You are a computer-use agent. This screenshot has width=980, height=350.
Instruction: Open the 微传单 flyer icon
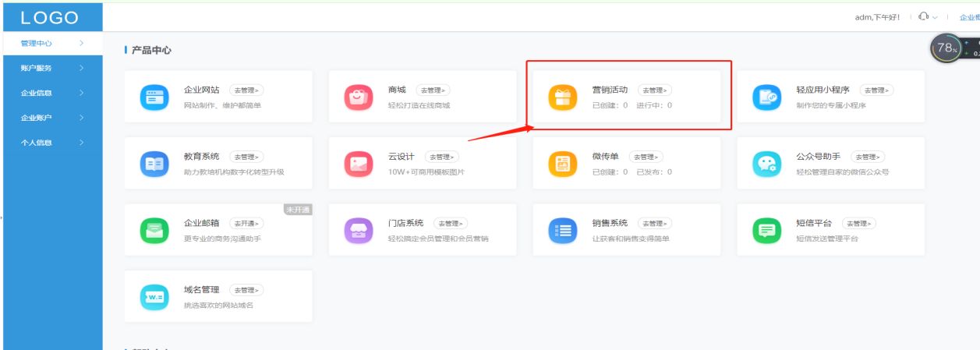(562, 164)
